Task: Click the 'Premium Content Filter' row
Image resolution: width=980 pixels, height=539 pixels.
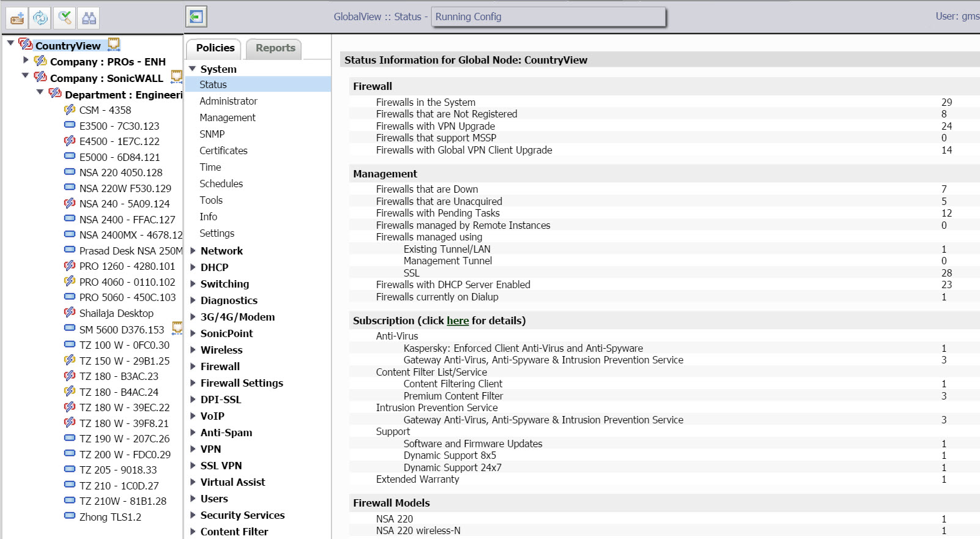Action: point(664,396)
